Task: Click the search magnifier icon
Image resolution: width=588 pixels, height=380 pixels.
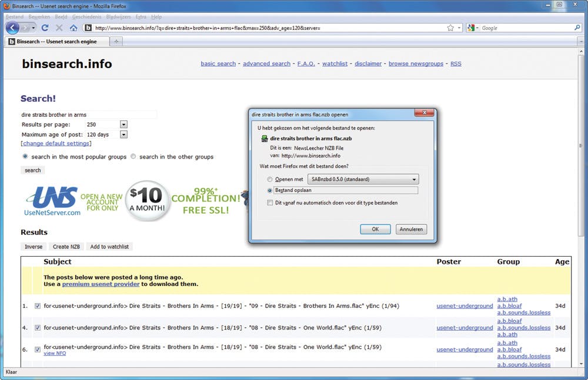Action: 577,28
